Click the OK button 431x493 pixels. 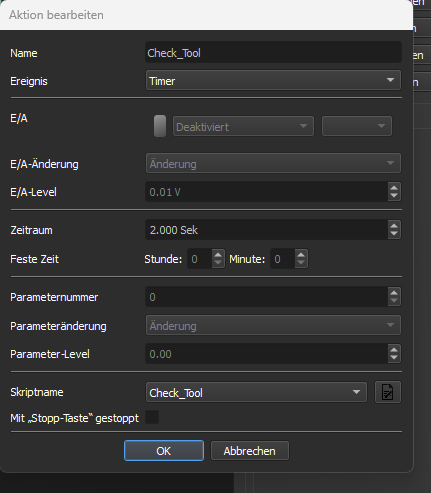coord(164,451)
